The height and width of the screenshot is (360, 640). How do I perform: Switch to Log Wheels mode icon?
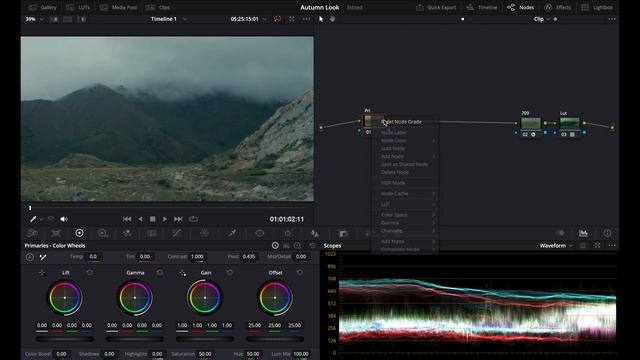pos(298,245)
